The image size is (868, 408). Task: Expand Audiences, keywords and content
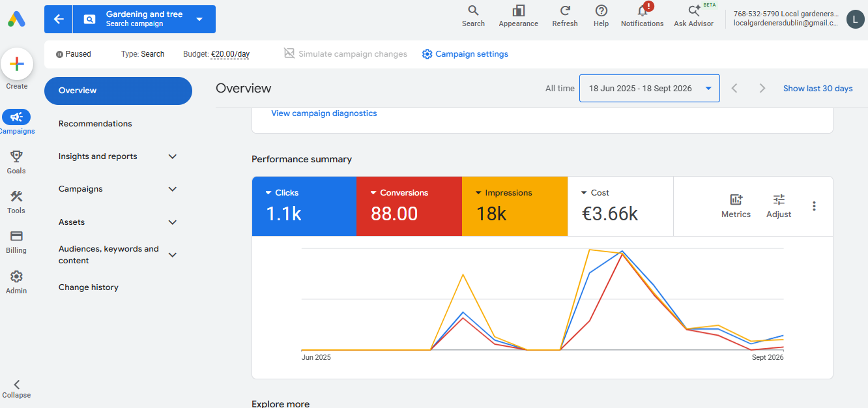click(x=118, y=254)
